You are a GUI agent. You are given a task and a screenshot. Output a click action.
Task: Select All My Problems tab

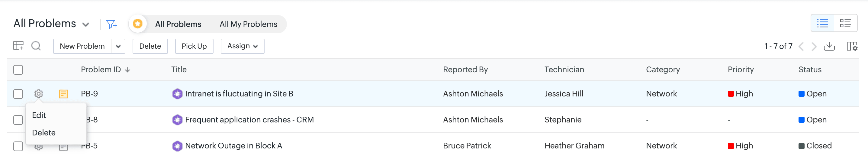point(248,24)
